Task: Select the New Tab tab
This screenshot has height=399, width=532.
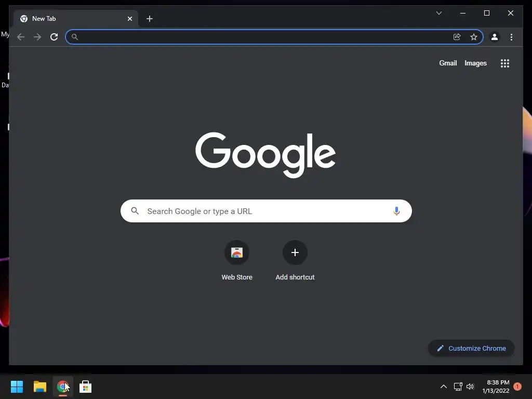Action: [76, 19]
